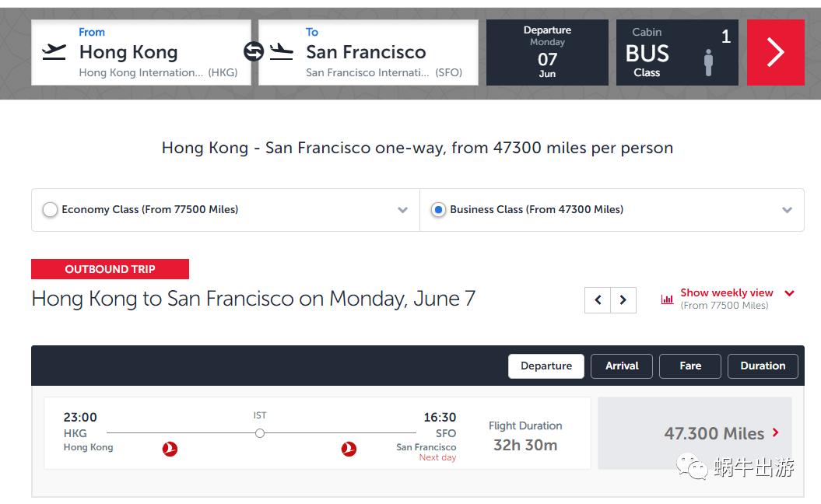Go to the next day arrow
The height and width of the screenshot is (504, 821).
pos(623,300)
